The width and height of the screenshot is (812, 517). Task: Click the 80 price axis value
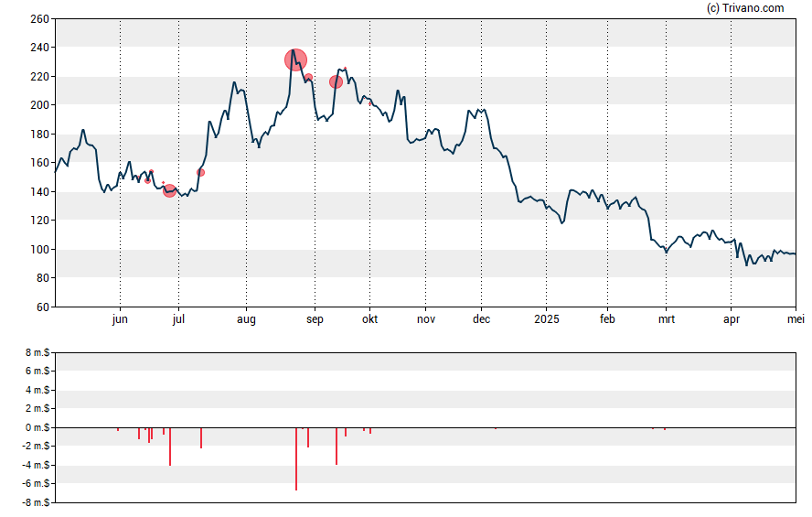coord(42,278)
